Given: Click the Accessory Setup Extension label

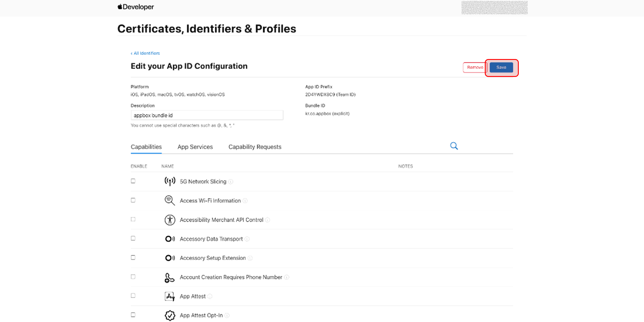Looking at the screenshot, I should tap(213, 258).
